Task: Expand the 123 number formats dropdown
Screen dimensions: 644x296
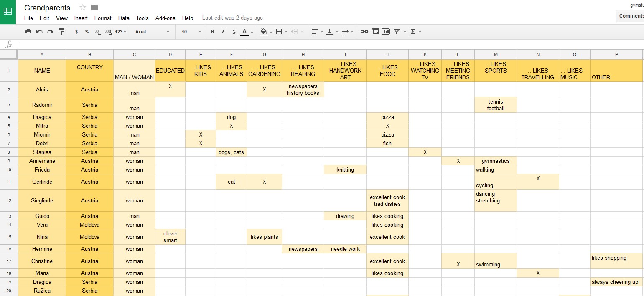Action: 121,32
